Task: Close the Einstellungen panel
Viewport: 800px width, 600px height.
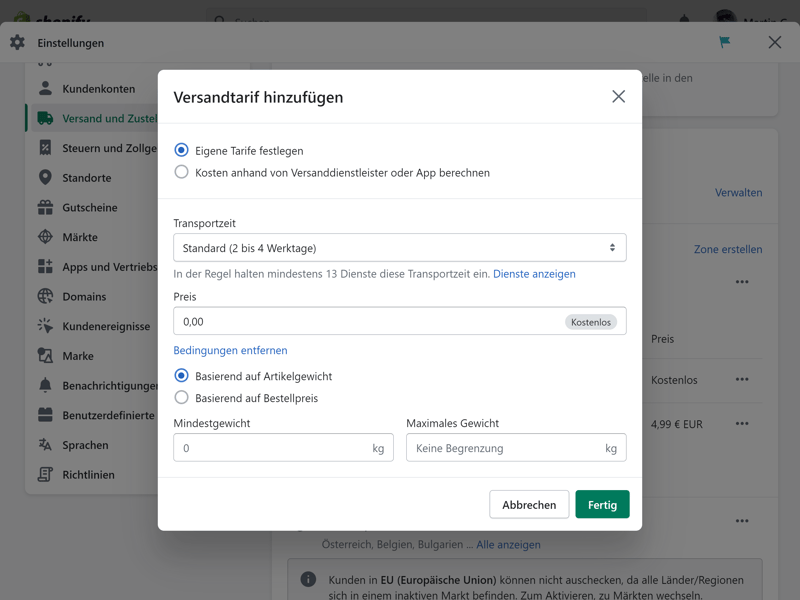Action: (x=774, y=42)
